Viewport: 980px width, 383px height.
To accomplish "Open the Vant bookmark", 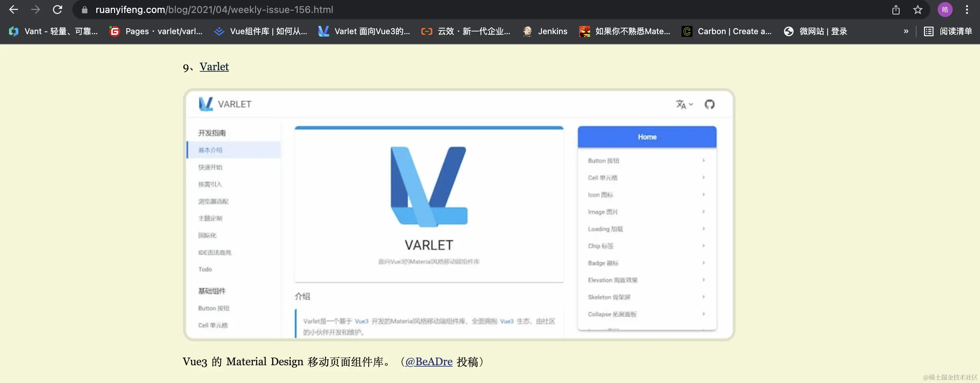I will tap(53, 31).
